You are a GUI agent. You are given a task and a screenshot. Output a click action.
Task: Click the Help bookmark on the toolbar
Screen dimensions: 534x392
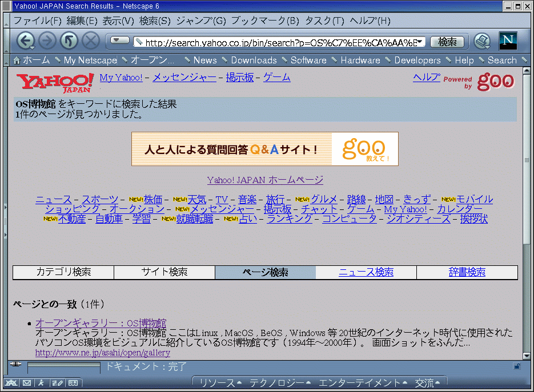[x=464, y=60]
